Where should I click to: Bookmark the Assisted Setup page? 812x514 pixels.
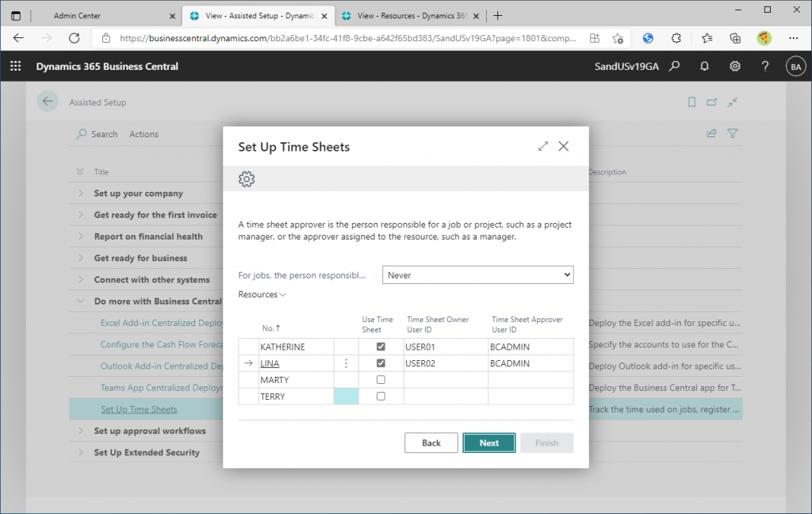[x=691, y=102]
